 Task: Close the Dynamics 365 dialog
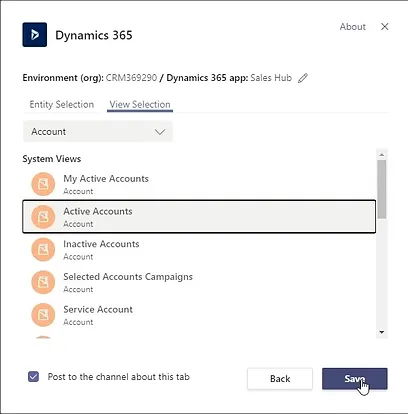pos(385,27)
